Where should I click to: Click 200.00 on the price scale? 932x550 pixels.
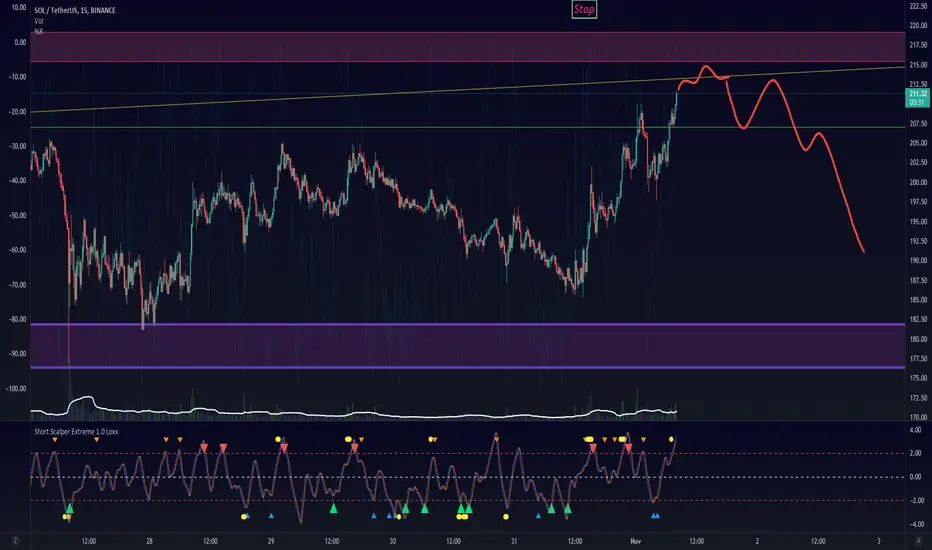click(x=918, y=183)
